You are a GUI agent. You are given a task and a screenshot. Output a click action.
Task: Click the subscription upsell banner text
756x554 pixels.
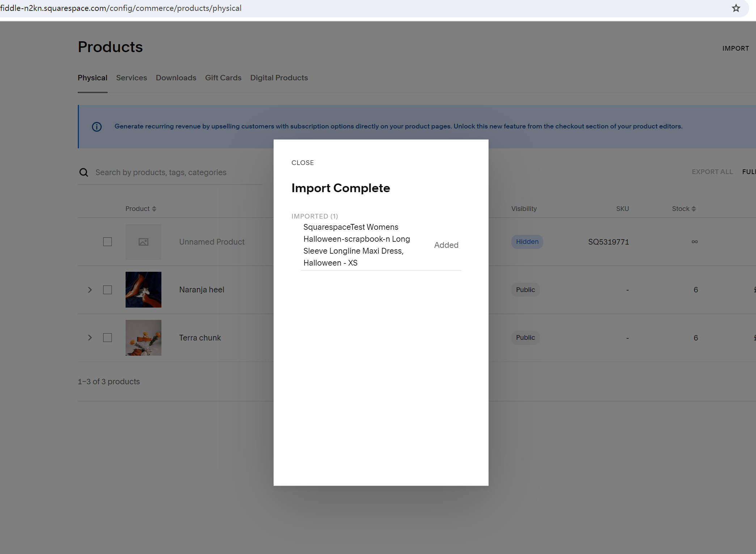pyautogui.click(x=398, y=126)
